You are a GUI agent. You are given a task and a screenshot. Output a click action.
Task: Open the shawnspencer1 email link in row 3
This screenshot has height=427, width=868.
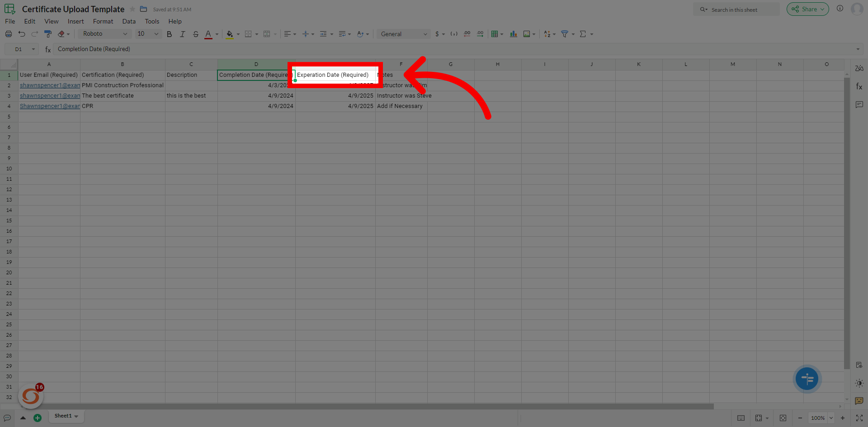[50, 96]
